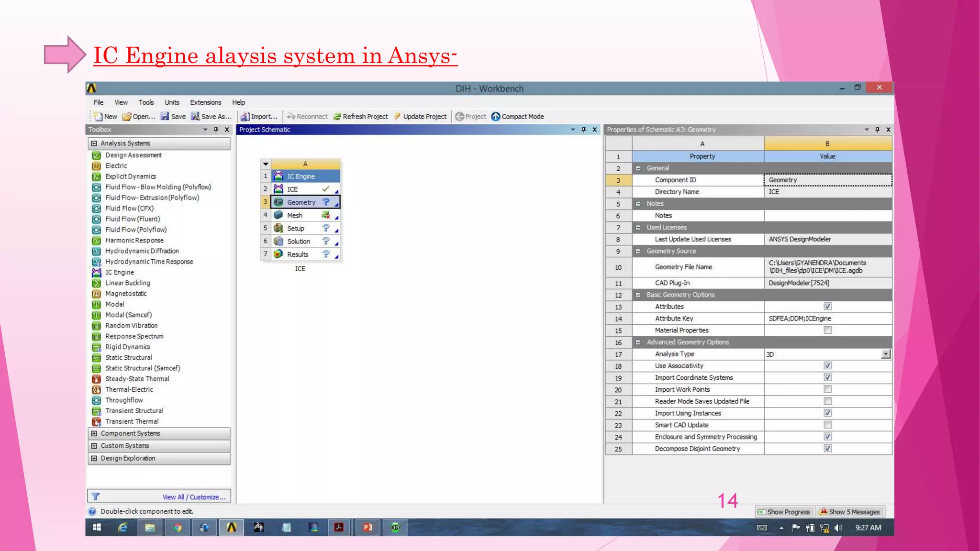This screenshot has width=980, height=551.
Task: Click the Attribute Key value cell
Action: (x=828, y=319)
